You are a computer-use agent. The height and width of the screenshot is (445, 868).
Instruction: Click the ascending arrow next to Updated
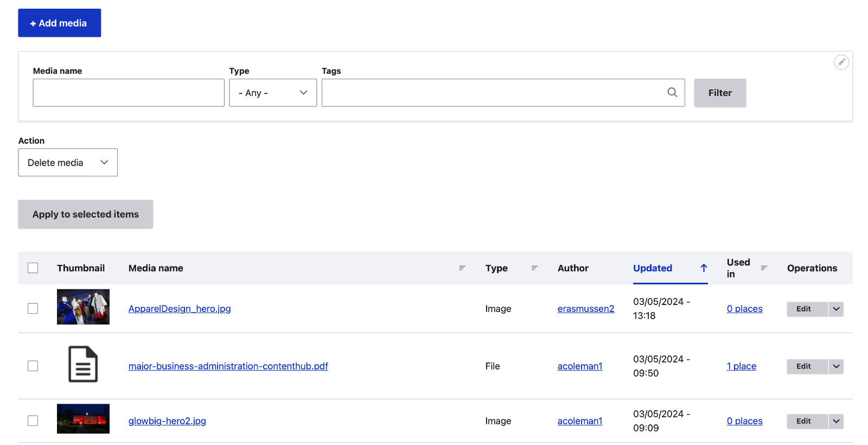704,268
